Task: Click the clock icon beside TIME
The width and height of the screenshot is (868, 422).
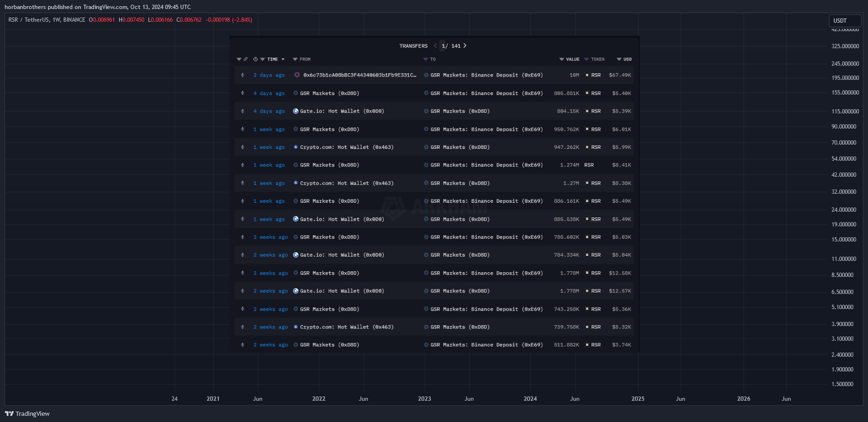Action: coord(255,60)
